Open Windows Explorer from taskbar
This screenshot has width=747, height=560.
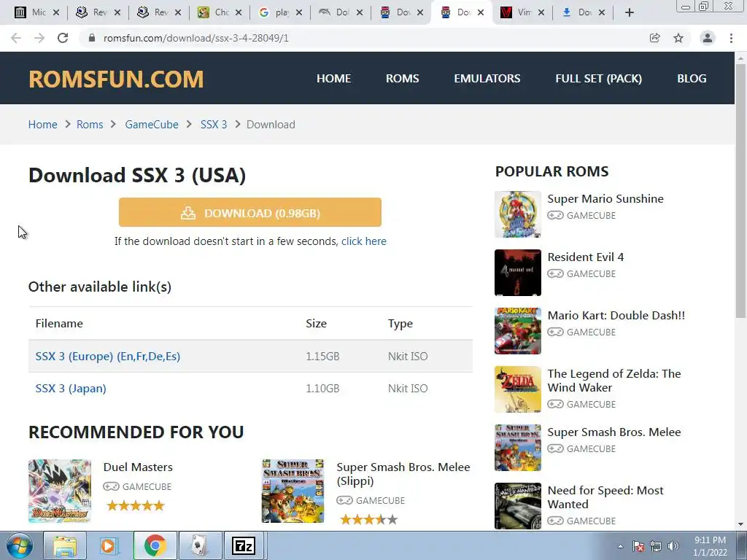point(65,545)
